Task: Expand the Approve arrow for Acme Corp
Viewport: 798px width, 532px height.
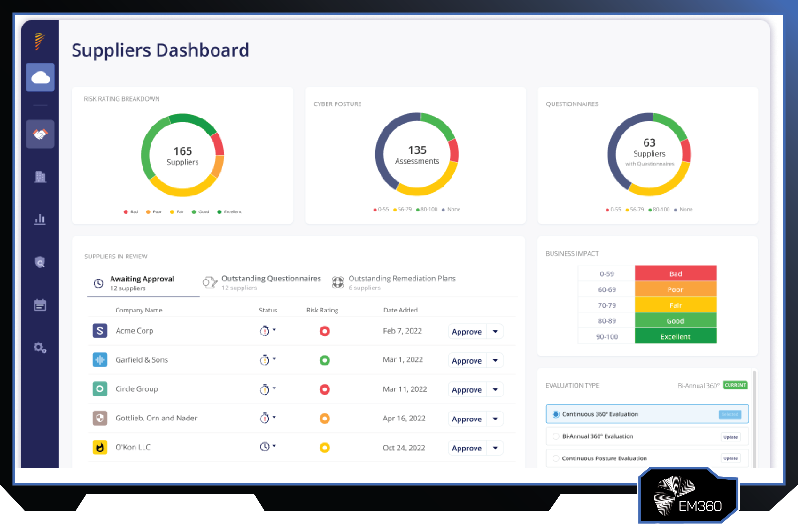Action: pos(495,332)
